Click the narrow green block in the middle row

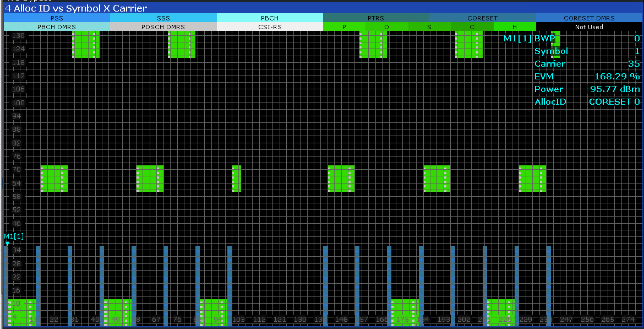(x=237, y=179)
